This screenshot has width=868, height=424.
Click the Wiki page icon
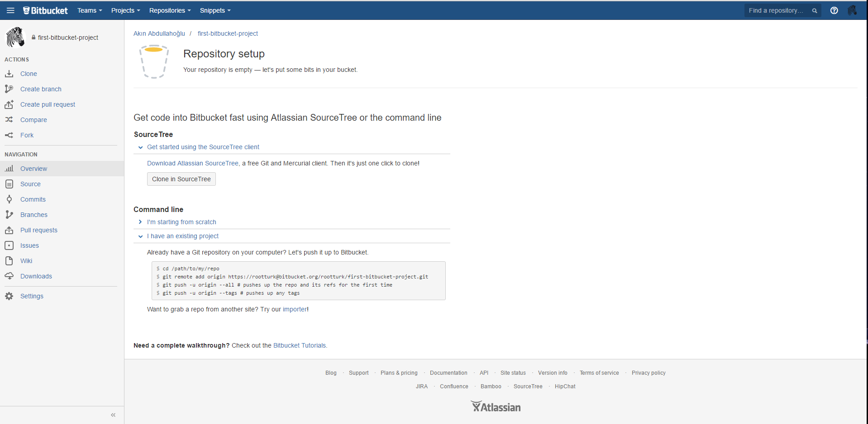tap(9, 261)
